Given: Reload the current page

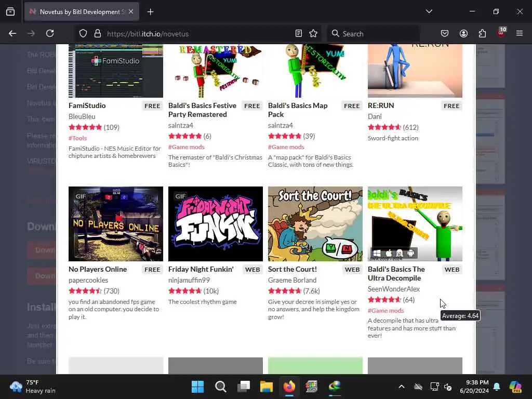Looking at the screenshot, I should pos(50,33).
